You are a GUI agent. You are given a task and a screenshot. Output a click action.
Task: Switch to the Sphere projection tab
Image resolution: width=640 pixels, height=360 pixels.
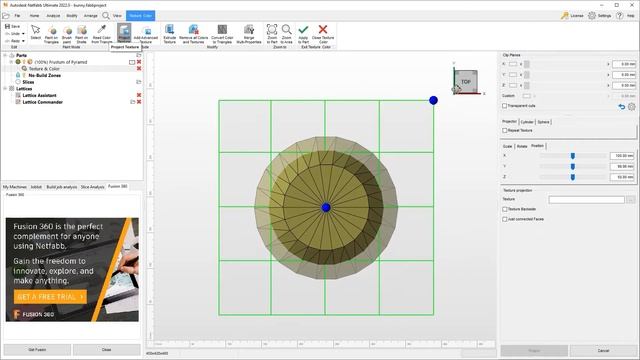pos(543,122)
